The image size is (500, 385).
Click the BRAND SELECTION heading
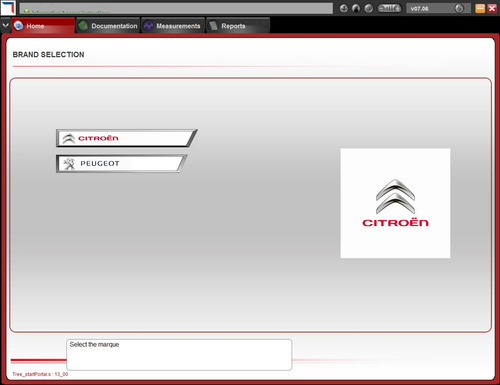pyautogui.click(x=48, y=55)
